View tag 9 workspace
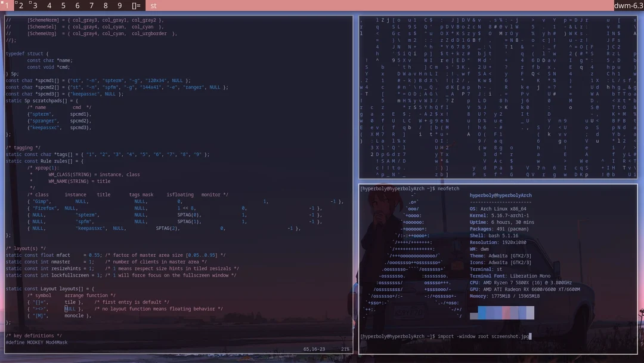Image resolution: width=644 pixels, height=363 pixels. click(120, 6)
